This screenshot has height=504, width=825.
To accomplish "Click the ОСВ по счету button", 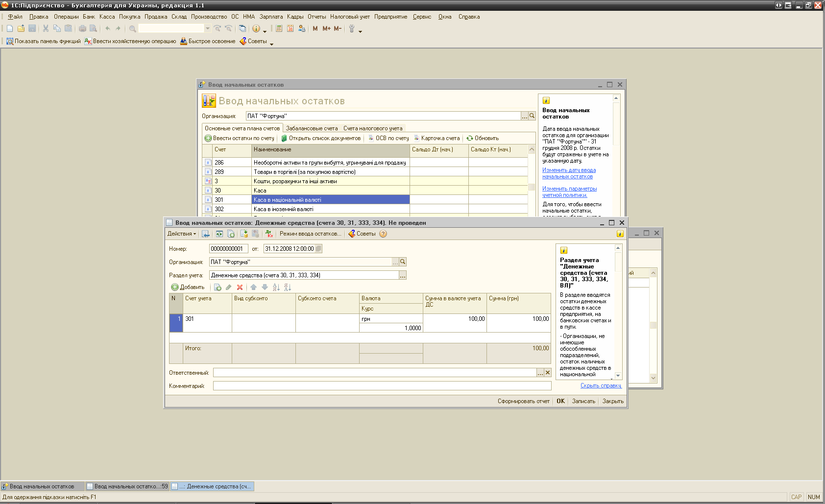I will coord(388,138).
